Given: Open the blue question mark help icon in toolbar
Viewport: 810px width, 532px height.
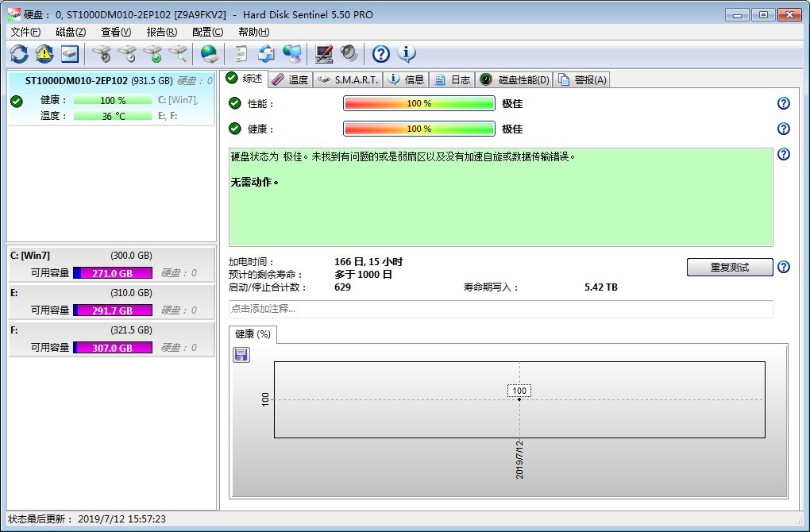Looking at the screenshot, I should coord(381,54).
